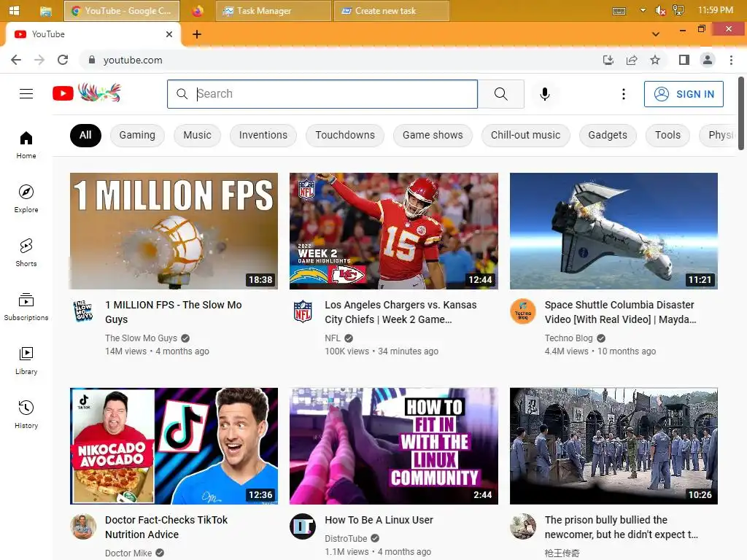This screenshot has height=560, width=747.
Task: Select the Music filter chip
Action: tap(197, 135)
